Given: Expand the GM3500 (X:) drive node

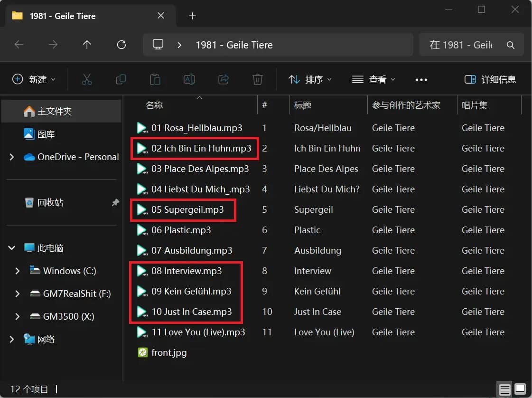Looking at the screenshot, I should click(x=18, y=316).
